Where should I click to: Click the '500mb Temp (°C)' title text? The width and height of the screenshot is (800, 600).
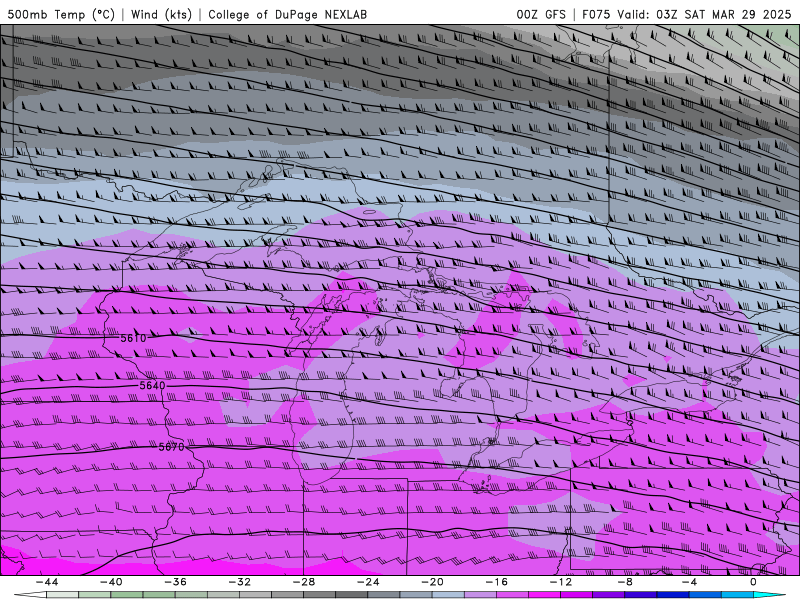pyautogui.click(x=61, y=14)
